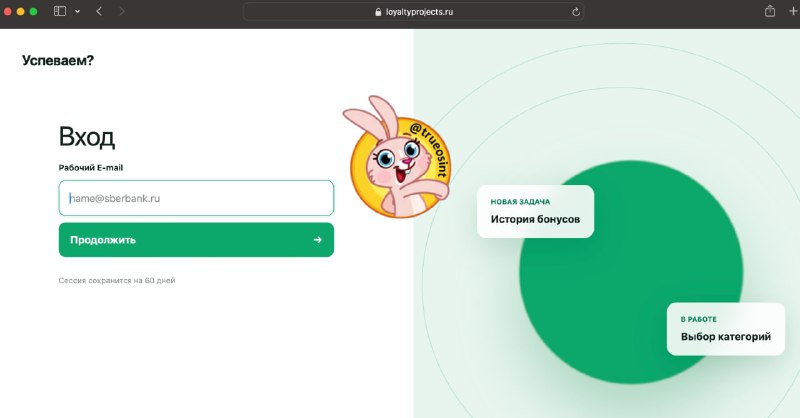Viewport: 800px width, 418px height.
Task: Click the В РАБОТЕ label
Action: [698, 319]
